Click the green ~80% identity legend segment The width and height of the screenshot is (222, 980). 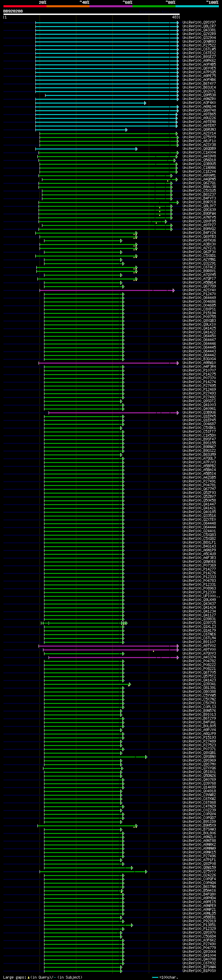tap(154, 6)
